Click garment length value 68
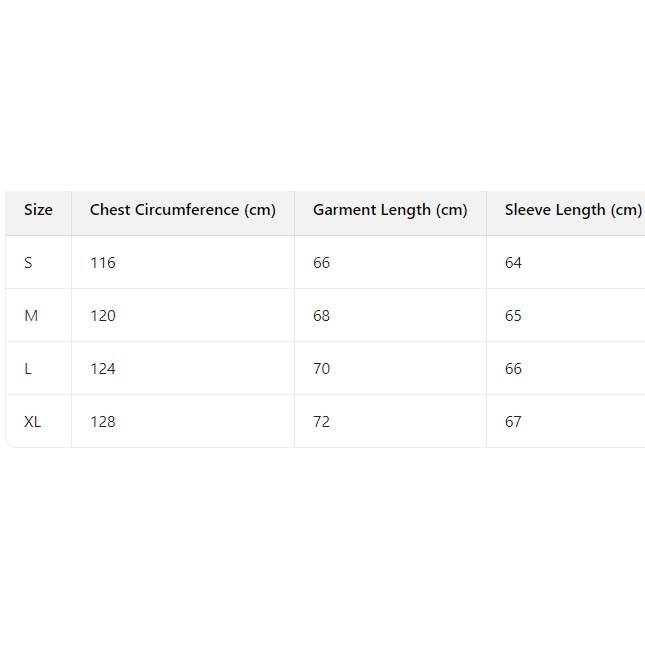Screen dimensions: 645x645 pos(322,316)
